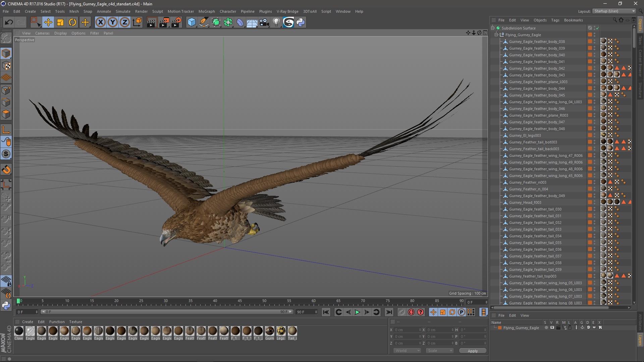This screenshot has height=362, width=644.
Task: Open the Layers side tab
Action: coord(640,340)
